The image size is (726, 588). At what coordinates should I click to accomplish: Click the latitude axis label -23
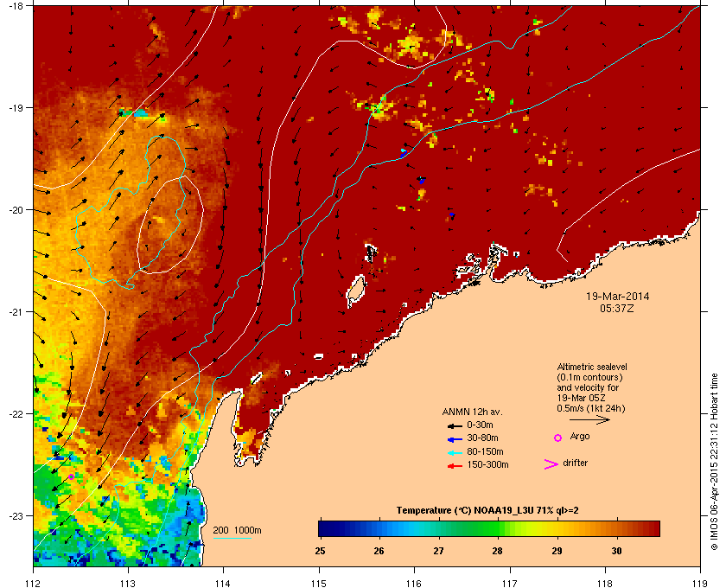click(x=16, y=515)
